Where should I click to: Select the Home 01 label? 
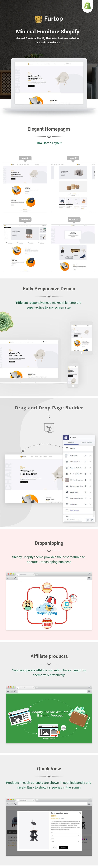click(x=25, y=158)
